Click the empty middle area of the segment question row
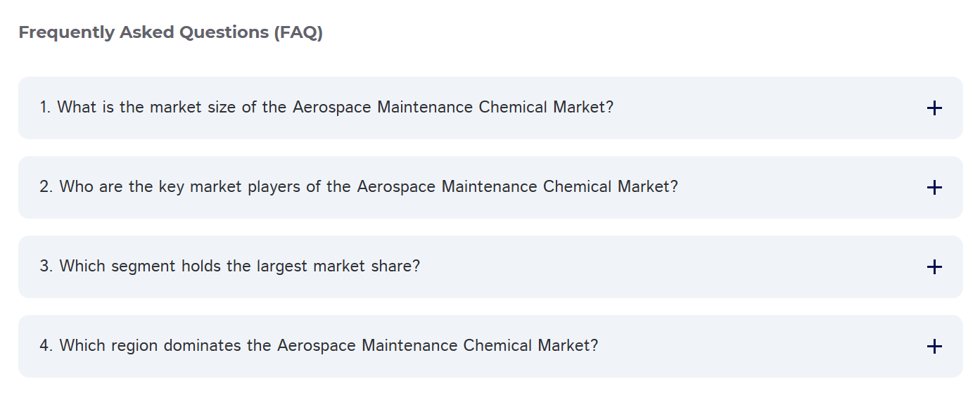The image size is (980, 405). (668, 266)
